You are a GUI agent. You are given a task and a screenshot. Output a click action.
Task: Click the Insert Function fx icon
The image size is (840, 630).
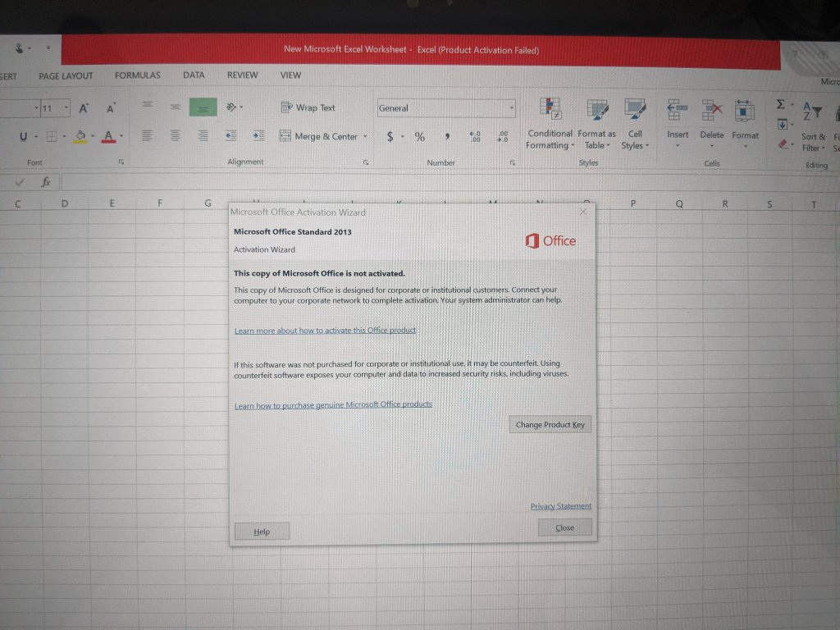46,182
